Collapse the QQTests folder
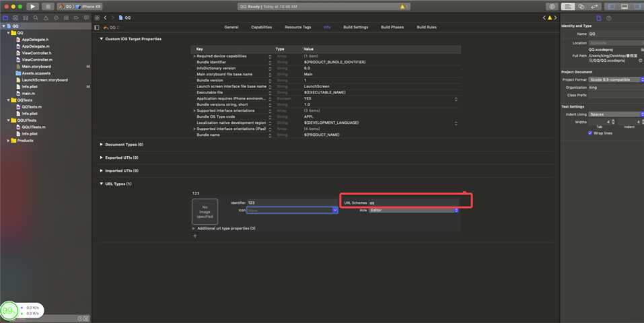 point(8,100)
